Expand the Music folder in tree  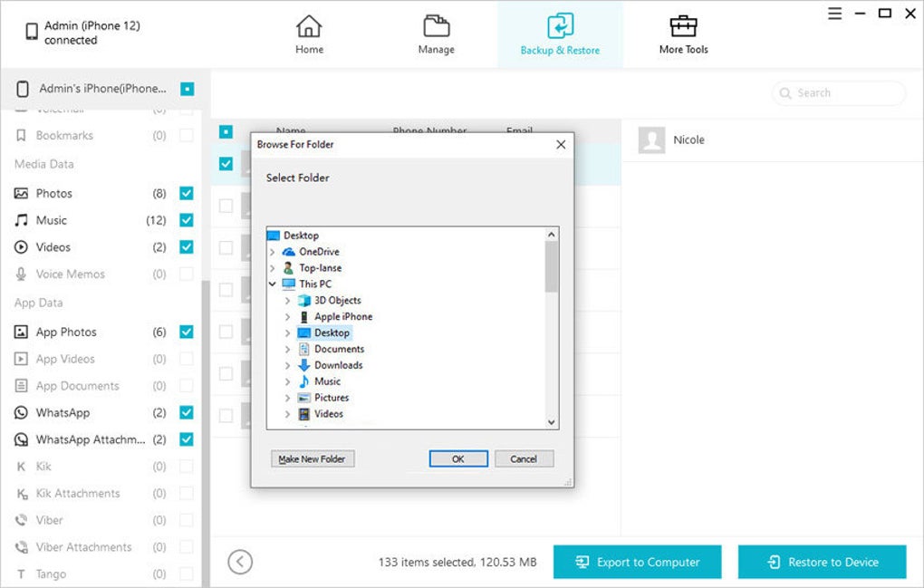(287, 381)
